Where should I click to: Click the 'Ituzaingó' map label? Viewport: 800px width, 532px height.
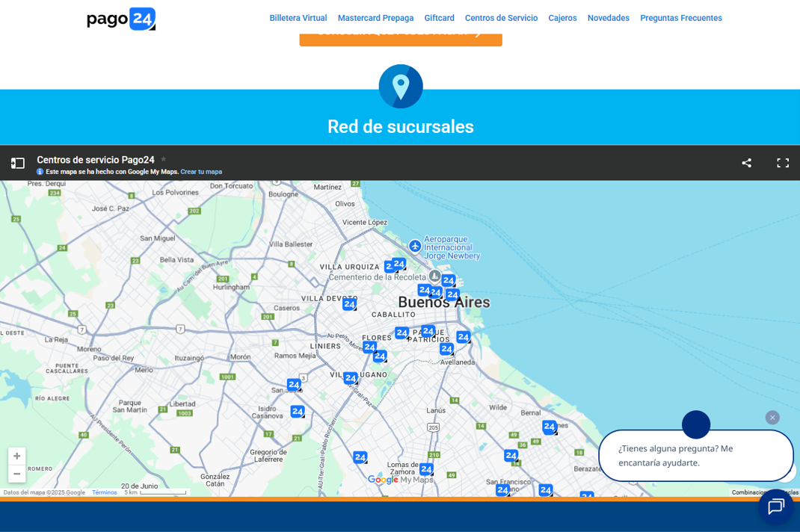click(x=189, y=358)
